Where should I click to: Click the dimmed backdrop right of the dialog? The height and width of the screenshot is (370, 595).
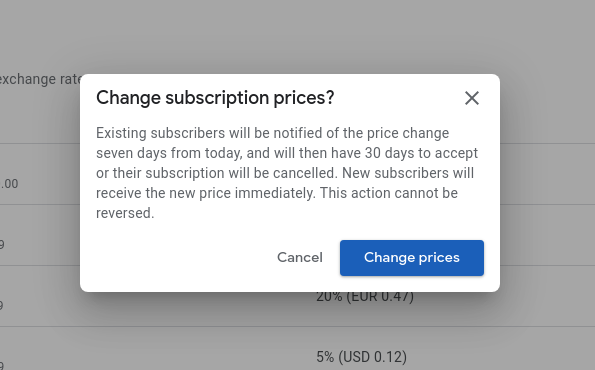coord(547,182)
